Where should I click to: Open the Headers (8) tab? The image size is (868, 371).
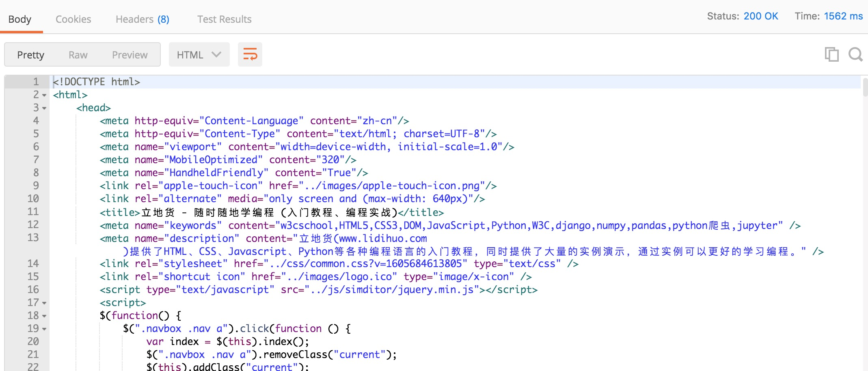pyautogui.click(x=143, y=19)
